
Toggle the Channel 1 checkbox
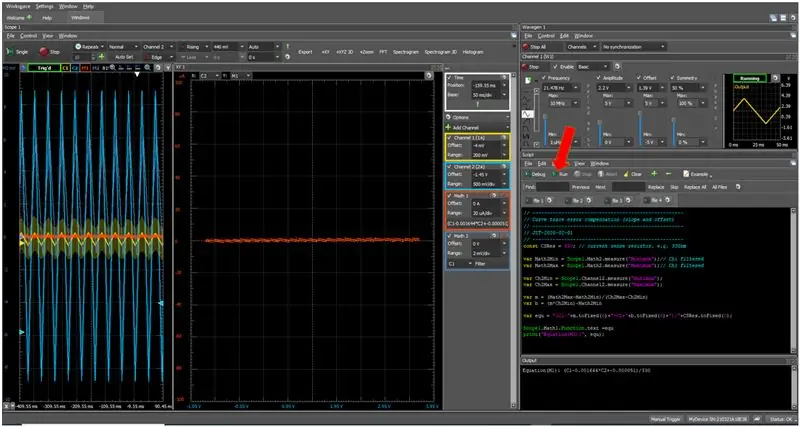tap(449, 138)
